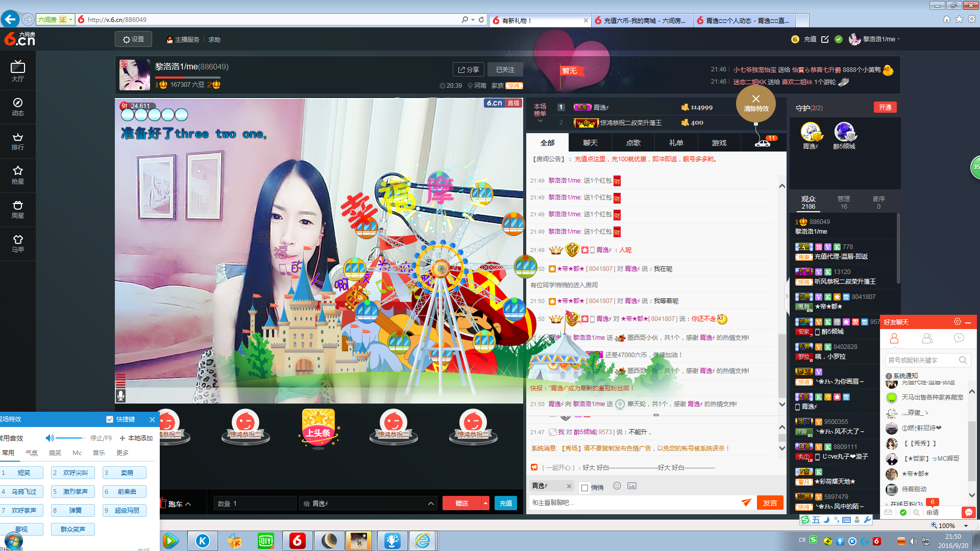The width and height of the screenshot is (980, 551).
Task: Switch to the 礼单 gift list tab
Action: (676, 143)
